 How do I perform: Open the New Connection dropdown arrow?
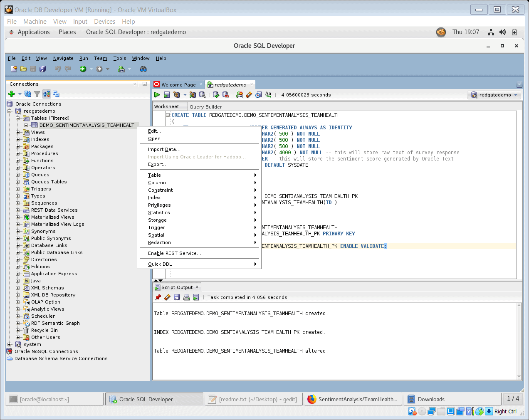pyautogui.click(x=20, y=94)
